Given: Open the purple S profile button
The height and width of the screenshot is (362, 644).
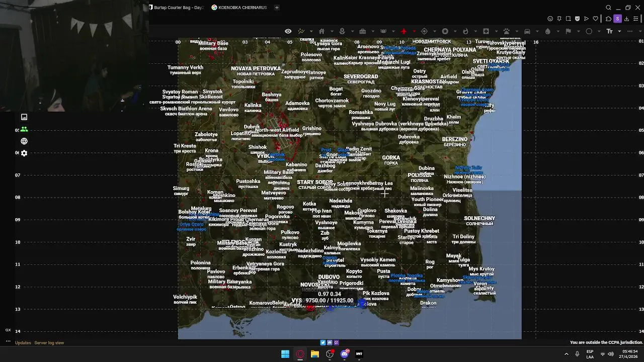Looking at the screenshot, I should [617, 19].
